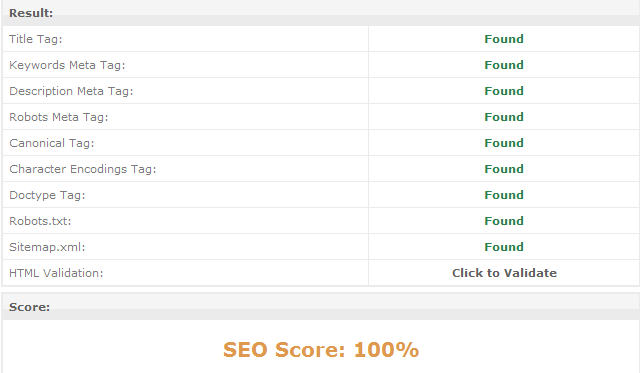The image size is (640, 373).
Task: Select the Title Tag row label
Action: click(x=36, y=39)
